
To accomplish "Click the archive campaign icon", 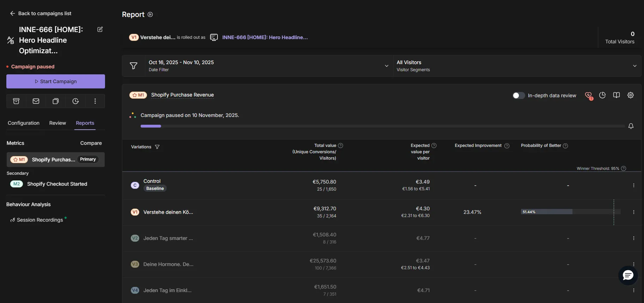I will pos(16,101).
